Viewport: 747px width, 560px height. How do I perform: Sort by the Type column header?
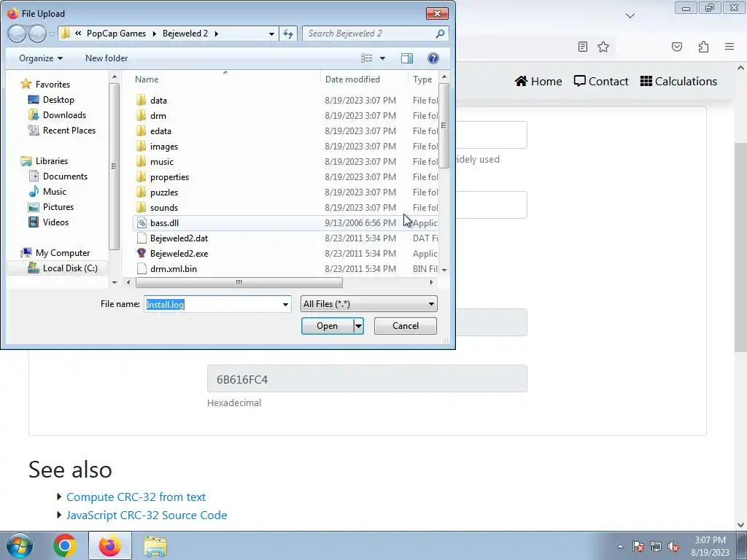(423, 79)
